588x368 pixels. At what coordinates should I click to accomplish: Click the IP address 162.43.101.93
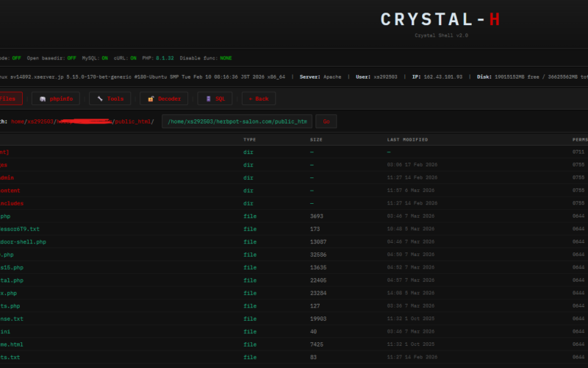coord(443,77)
